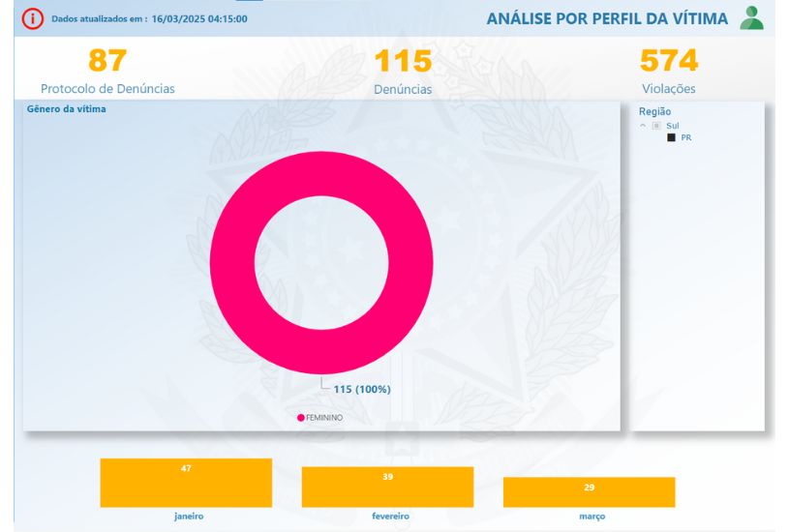Click the red info icon
The width and height of the screenshot is (789, 532).
[x=33, y=18]
